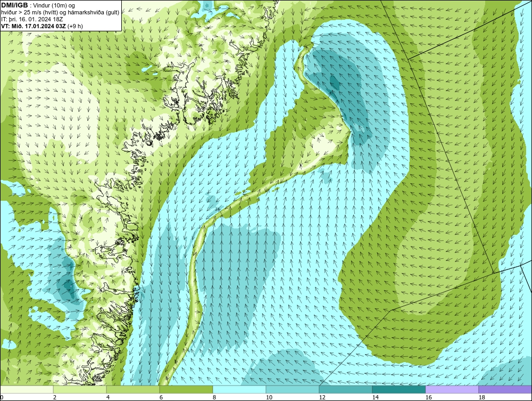Click the legend tick label '14'

[x=375, y=397]
